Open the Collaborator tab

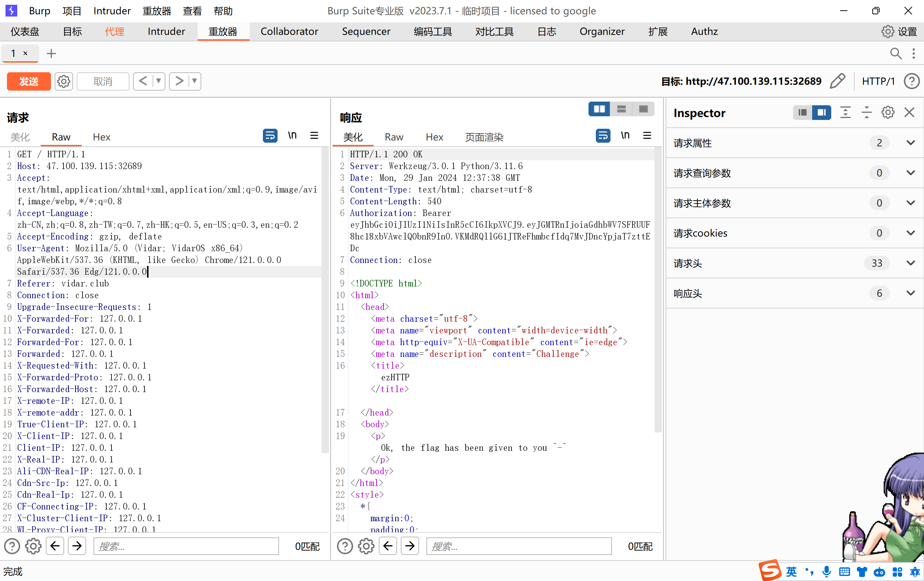pos(289,32)
